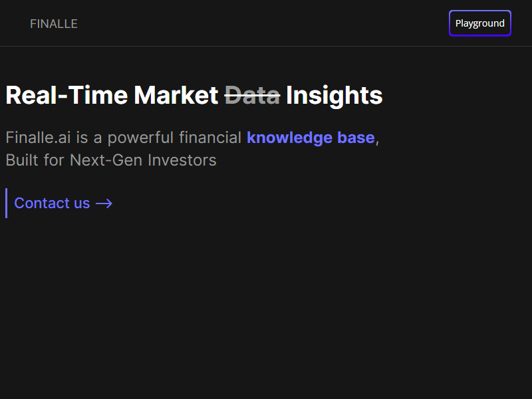Click the word 'knowledge' in purple text
Image resolution: width=532 pixels, height=399 pixels.
pyautogui.click(x=289, y=138)
